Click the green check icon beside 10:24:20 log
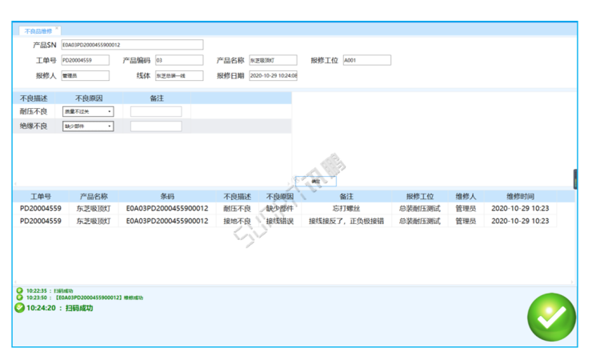The width and height of the screenshot is (600, 364). 19,308
